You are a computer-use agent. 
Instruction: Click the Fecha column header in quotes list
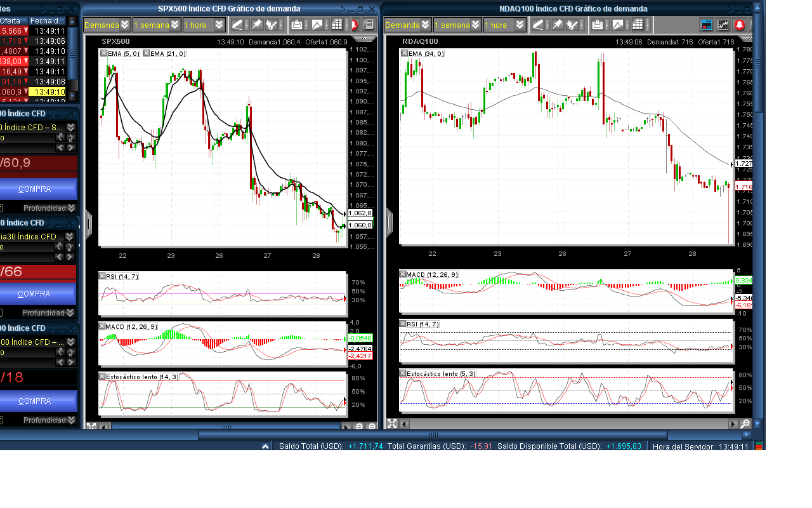pos(46,21)
